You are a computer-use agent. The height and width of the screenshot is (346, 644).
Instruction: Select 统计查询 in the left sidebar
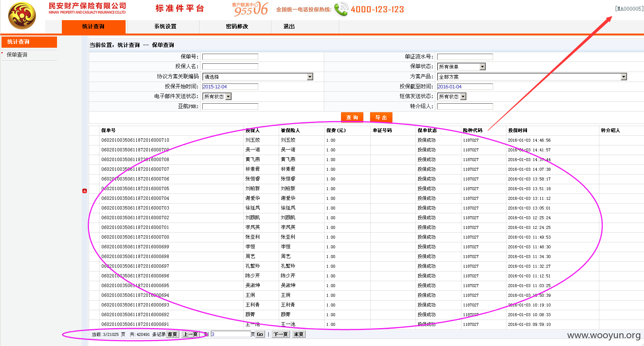[x=29, y=42]
